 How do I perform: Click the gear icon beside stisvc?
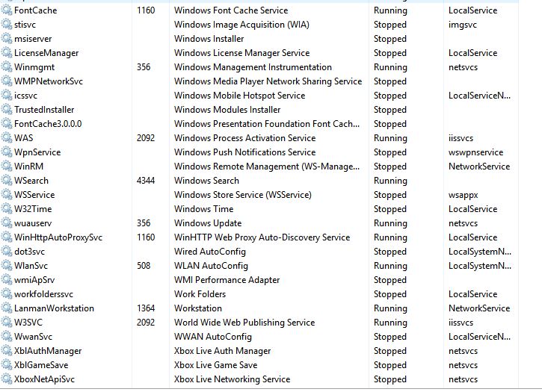tap(7, 25)
